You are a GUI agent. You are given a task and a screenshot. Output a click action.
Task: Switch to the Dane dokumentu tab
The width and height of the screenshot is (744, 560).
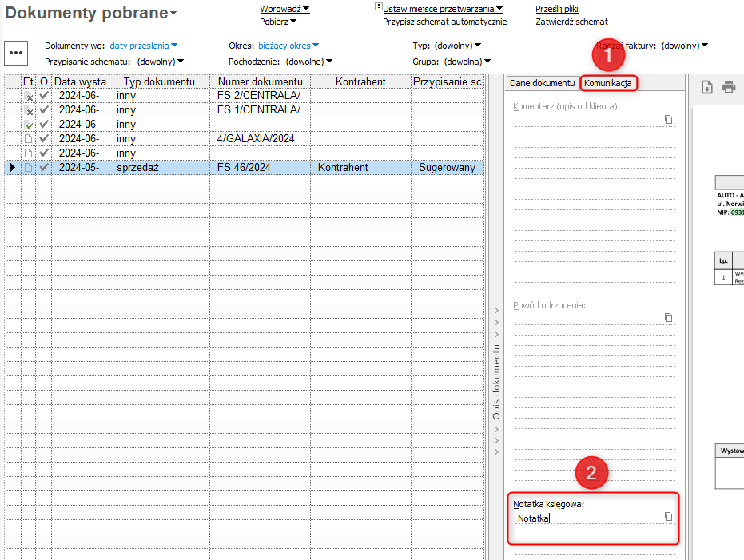pyautogui.click(x=543, y=83)
